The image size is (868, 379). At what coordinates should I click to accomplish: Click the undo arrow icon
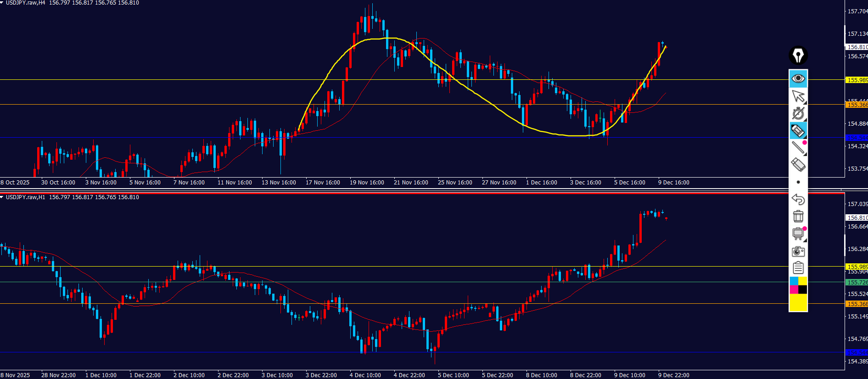click(798, 199)
